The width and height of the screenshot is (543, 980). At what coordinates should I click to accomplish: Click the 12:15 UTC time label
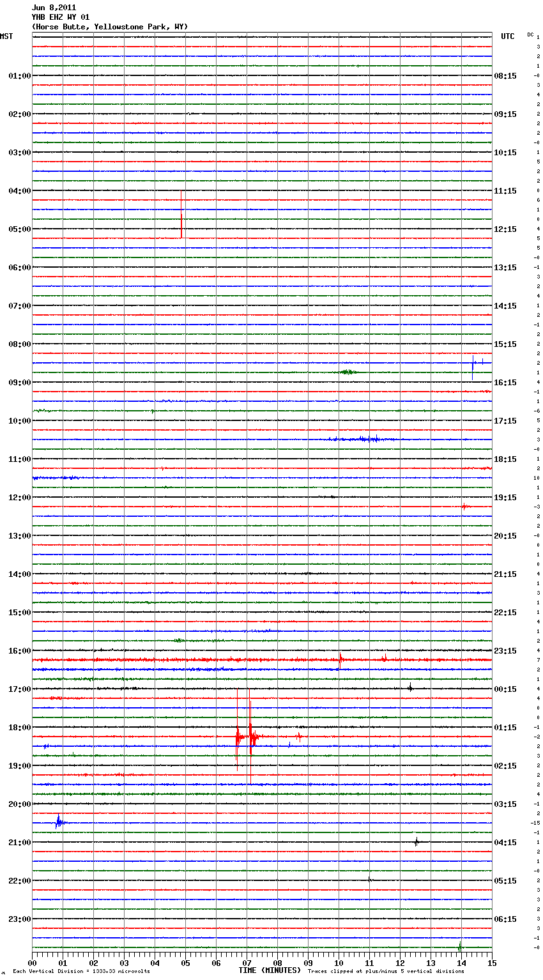tap(505, 229)
